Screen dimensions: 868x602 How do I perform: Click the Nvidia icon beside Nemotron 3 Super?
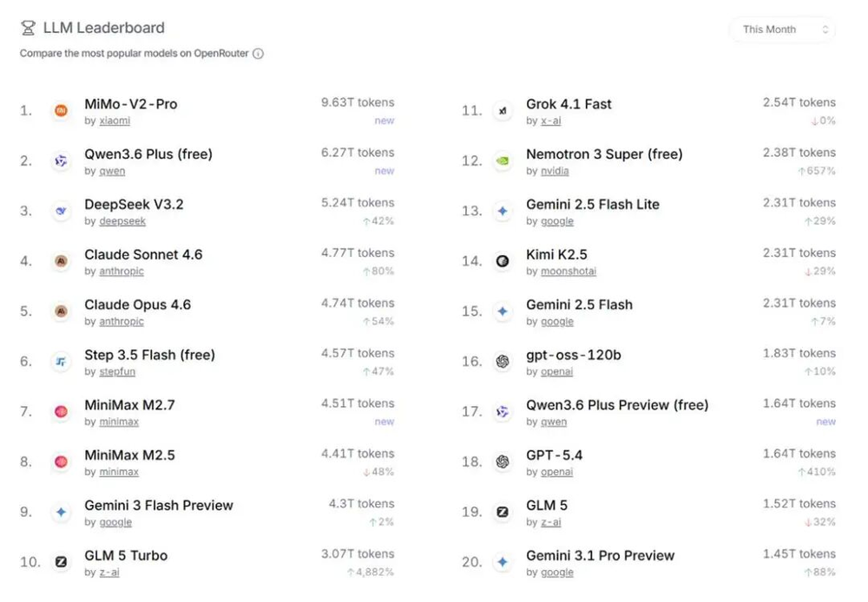coord(503,161)
